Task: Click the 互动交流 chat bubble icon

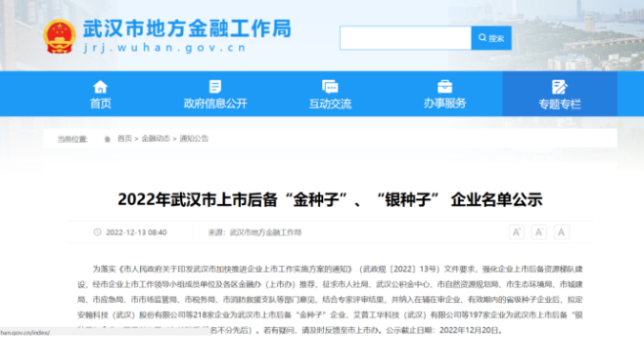Action: point(330,87)
